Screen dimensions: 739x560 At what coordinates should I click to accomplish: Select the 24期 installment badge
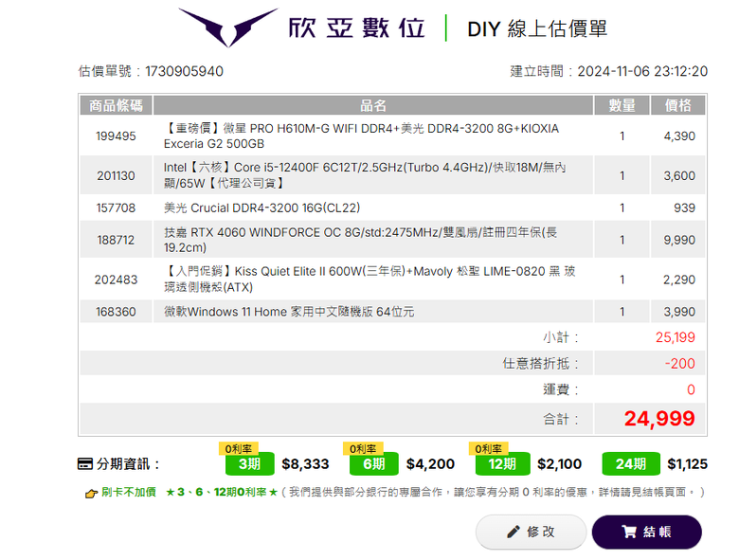point(631,464)
